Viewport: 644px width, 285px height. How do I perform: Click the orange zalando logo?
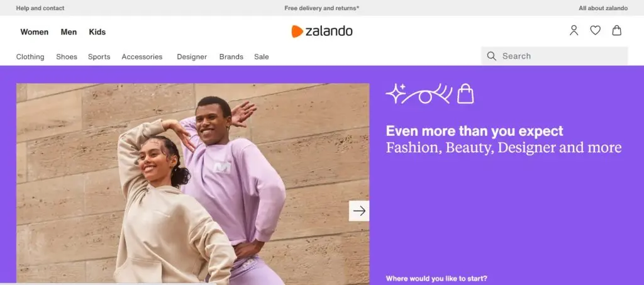(321, 31)
